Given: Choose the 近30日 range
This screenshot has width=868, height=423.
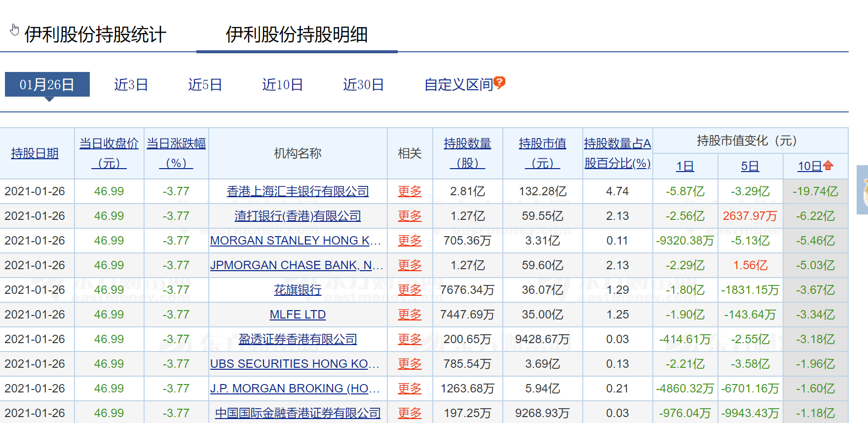Looking at the screenshot, I should pos(363,85).
